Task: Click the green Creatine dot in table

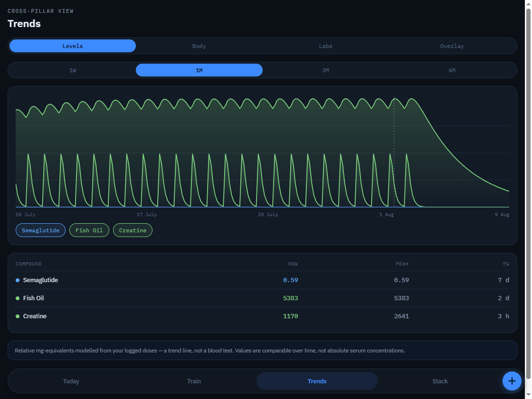Action: pyautogui.click(x=18, y=316)
